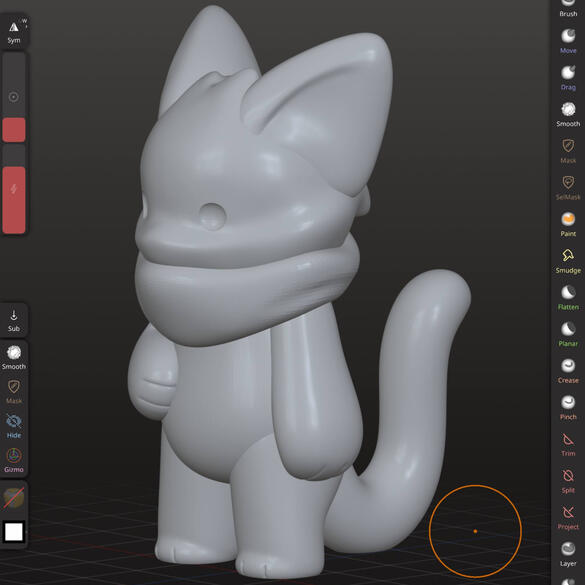
Task: Toggle the Sym symmetry button
Action: click(14, 32)
